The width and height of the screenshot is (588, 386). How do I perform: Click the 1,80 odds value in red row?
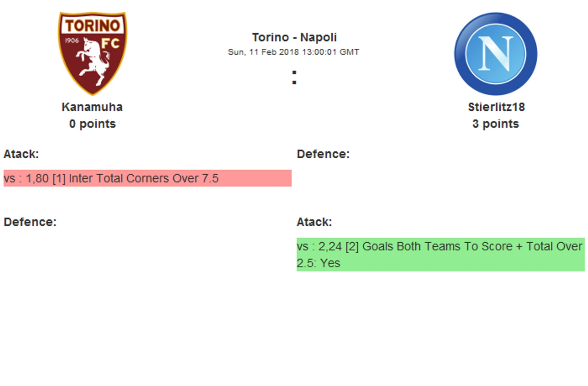(x=37, y=178)
